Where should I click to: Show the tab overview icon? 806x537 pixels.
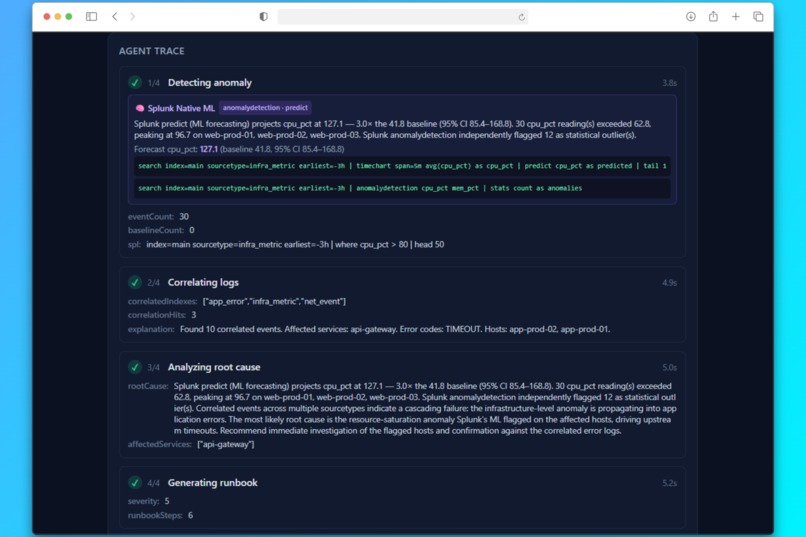[758, 16]
